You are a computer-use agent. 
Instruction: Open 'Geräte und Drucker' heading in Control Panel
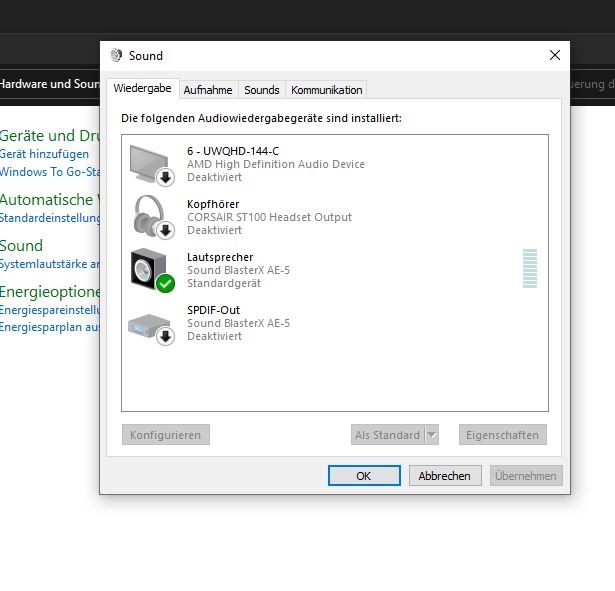tap(50, 136)
